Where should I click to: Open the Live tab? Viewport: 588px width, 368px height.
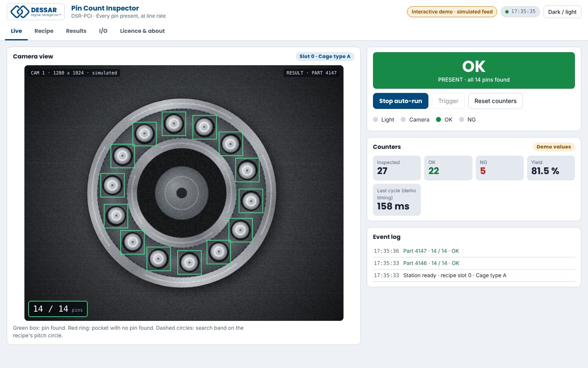[16, 31]
